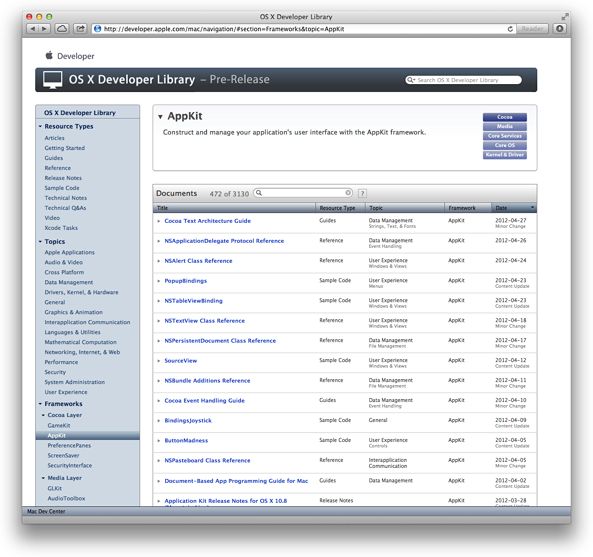
Task: Filter by Release Notes in the sidebar
Action: coord(63,178)
